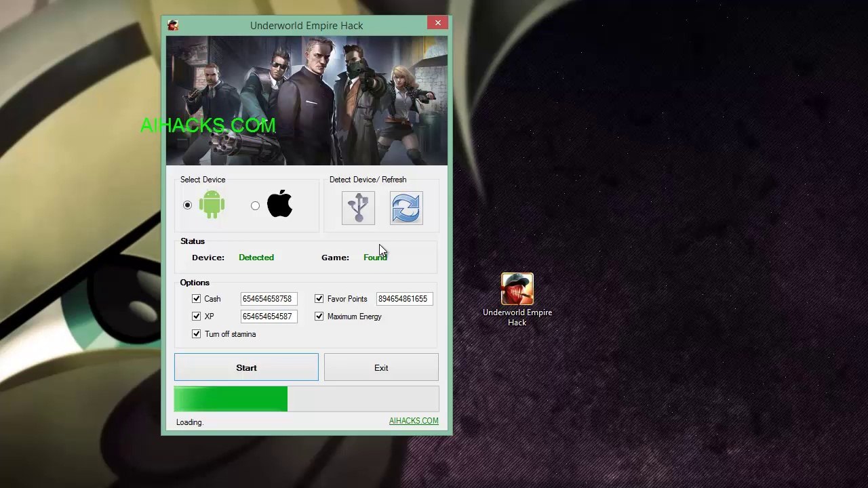Screen dimensions: 868x488
Task: Focus the Cash amount input field
Action: pos(269,299)
